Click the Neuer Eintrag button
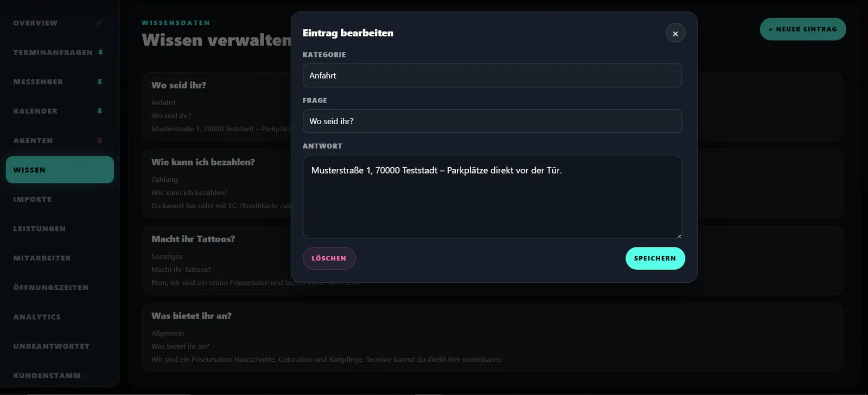 (803, 29)
